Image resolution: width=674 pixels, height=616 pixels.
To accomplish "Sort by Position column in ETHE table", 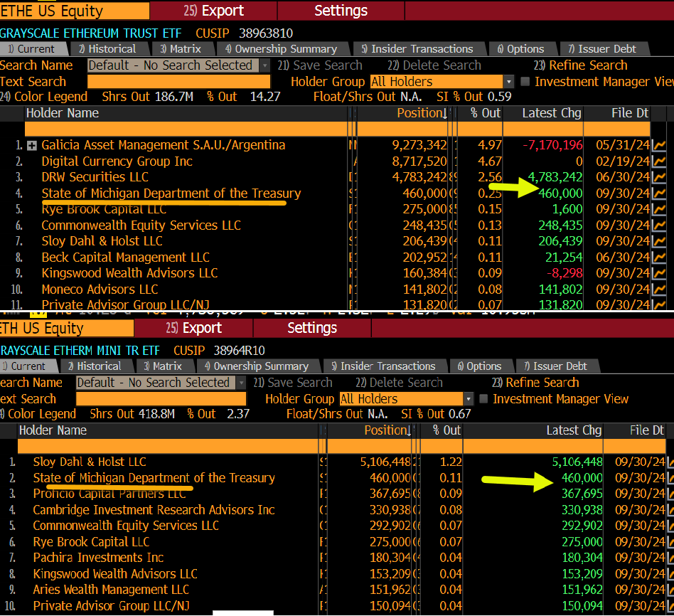I will [x=421, y=113].
